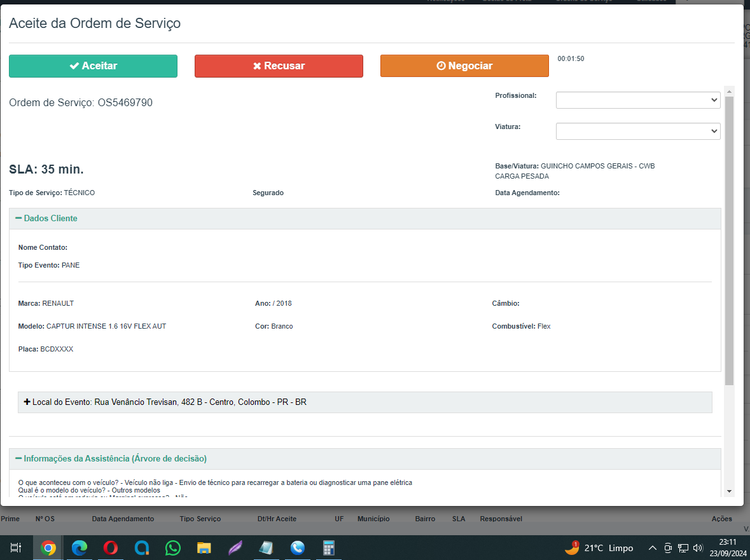Open the blue phone app in taskbar

tap(297, 548)
